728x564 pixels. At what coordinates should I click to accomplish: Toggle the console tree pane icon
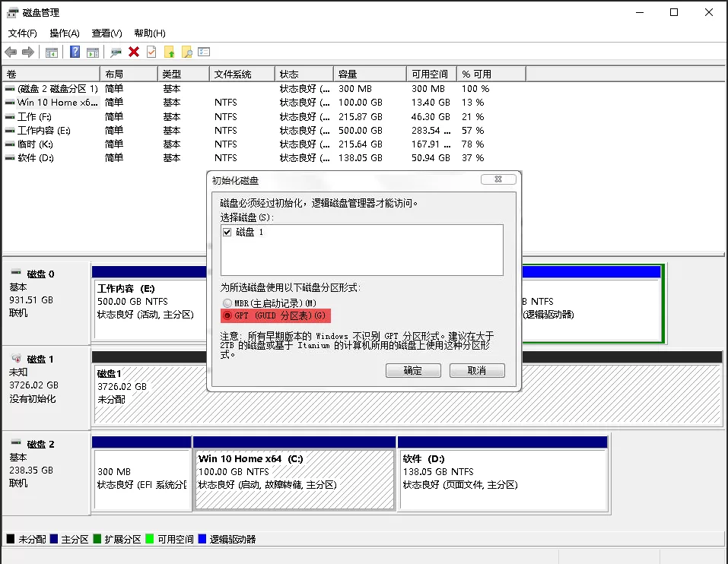(52, 52)
